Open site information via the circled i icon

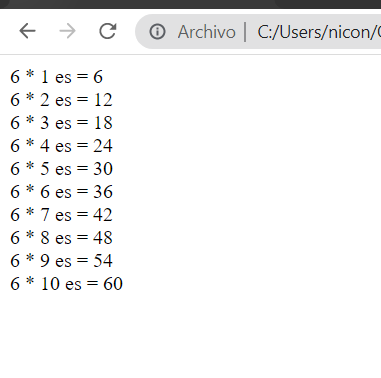tap(157, 32)
